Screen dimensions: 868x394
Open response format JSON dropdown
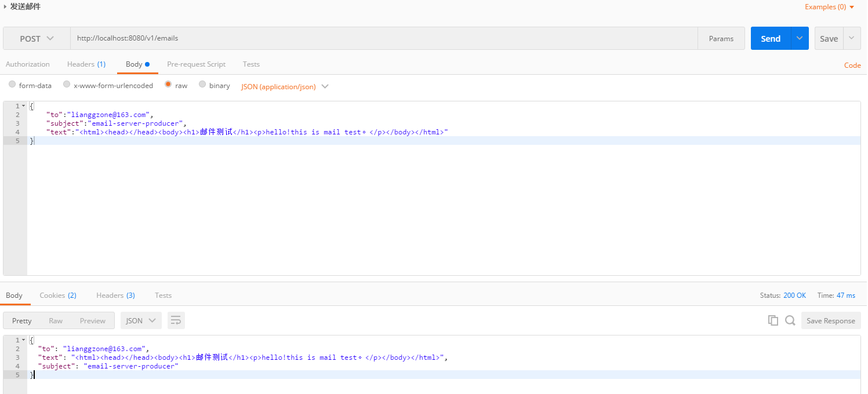(141, 320)
